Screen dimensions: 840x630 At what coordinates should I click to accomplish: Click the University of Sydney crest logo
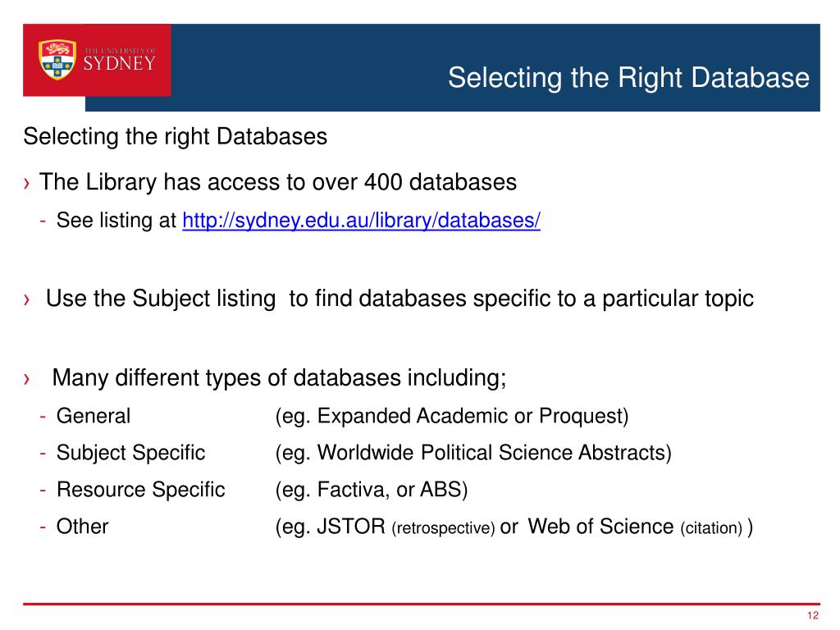pyautogui.click(x=57, y=61)
